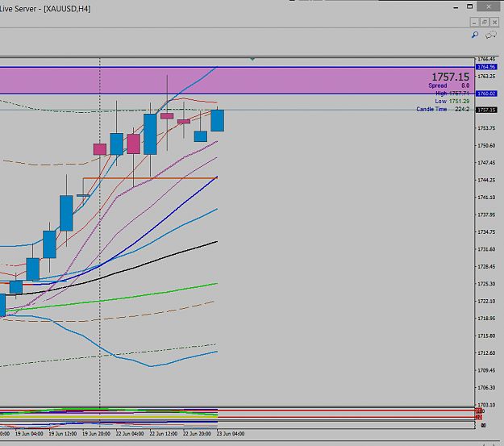The image size is (504, 446).
Task: Click the 19 Jun 04:00 time label
Action: click(29, 434)
